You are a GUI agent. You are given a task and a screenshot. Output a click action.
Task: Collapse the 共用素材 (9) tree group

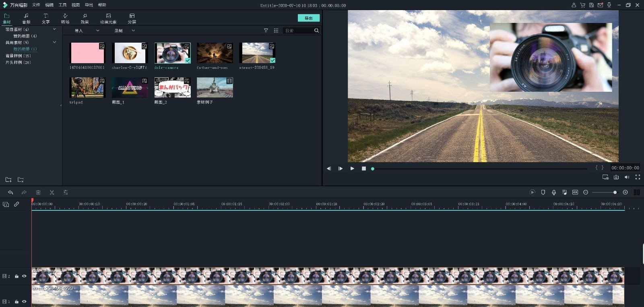click(54, 42)
